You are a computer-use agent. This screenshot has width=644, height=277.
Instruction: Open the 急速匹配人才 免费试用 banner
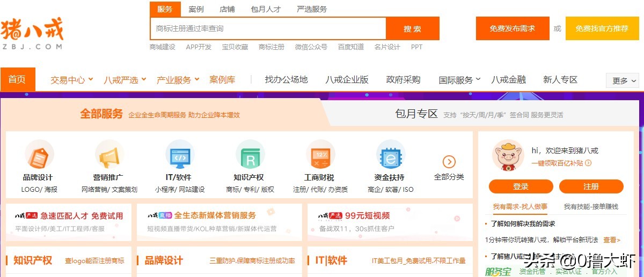pos(69,222)
